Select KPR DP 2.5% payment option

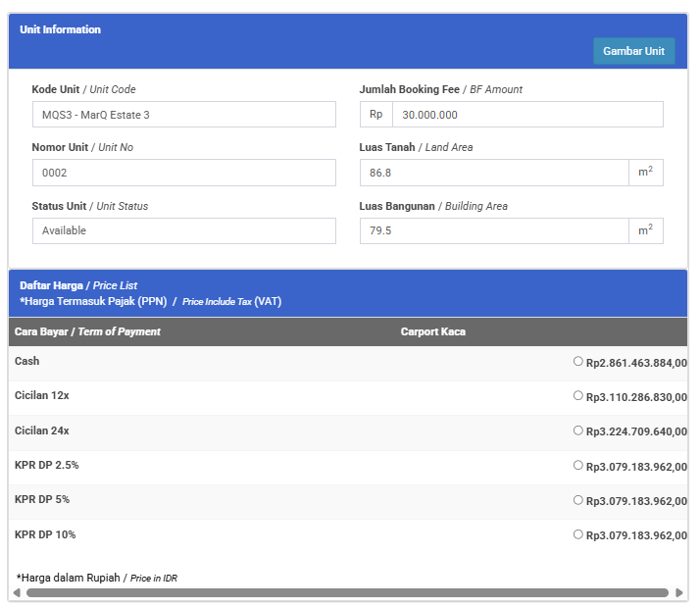(x=578, y=466)
